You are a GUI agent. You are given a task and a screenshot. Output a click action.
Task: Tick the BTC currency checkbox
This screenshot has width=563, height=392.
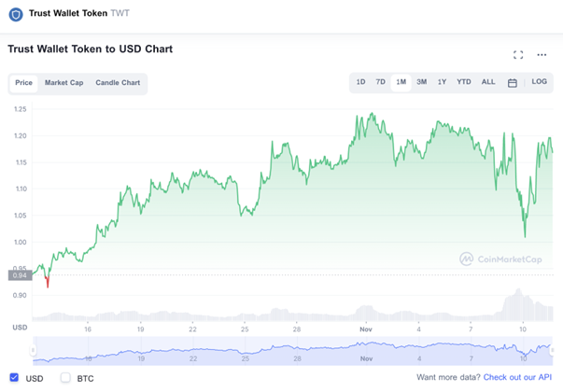tap(65, 378)
